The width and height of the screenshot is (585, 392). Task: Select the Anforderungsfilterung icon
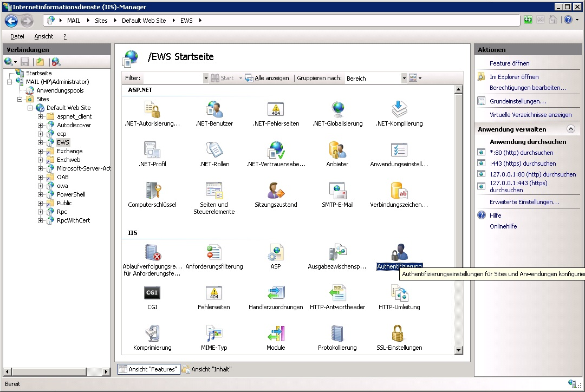(214, 253)
